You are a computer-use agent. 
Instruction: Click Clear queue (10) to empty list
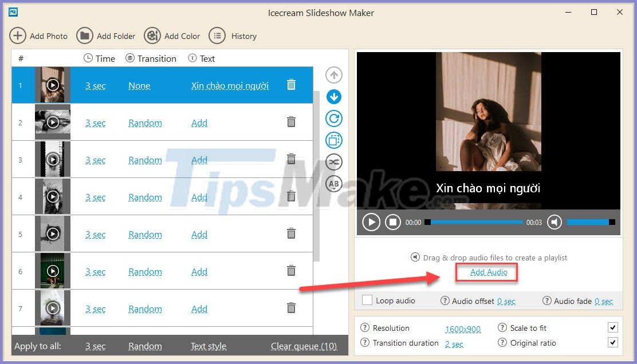click(304, 346)
